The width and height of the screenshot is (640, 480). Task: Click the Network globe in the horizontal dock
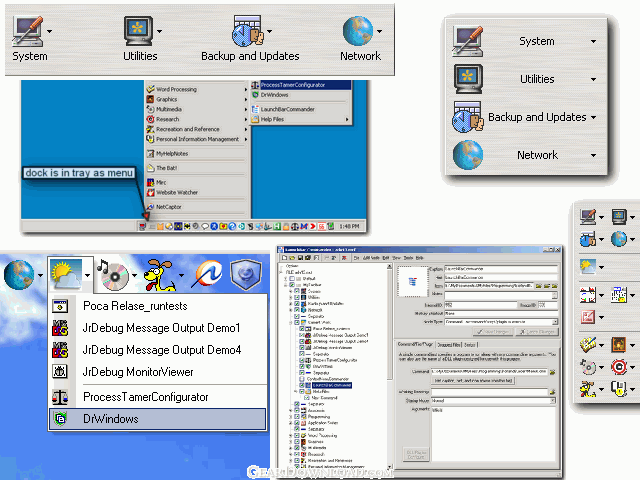(x=358, y=31)
